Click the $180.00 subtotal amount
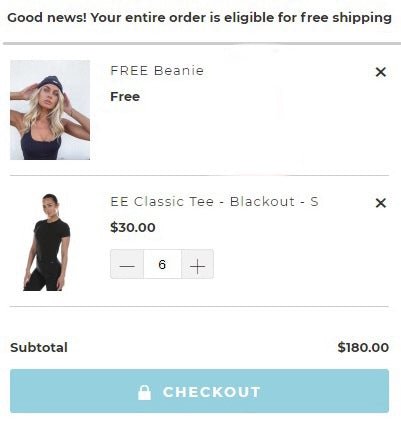 tap(363, 347)
